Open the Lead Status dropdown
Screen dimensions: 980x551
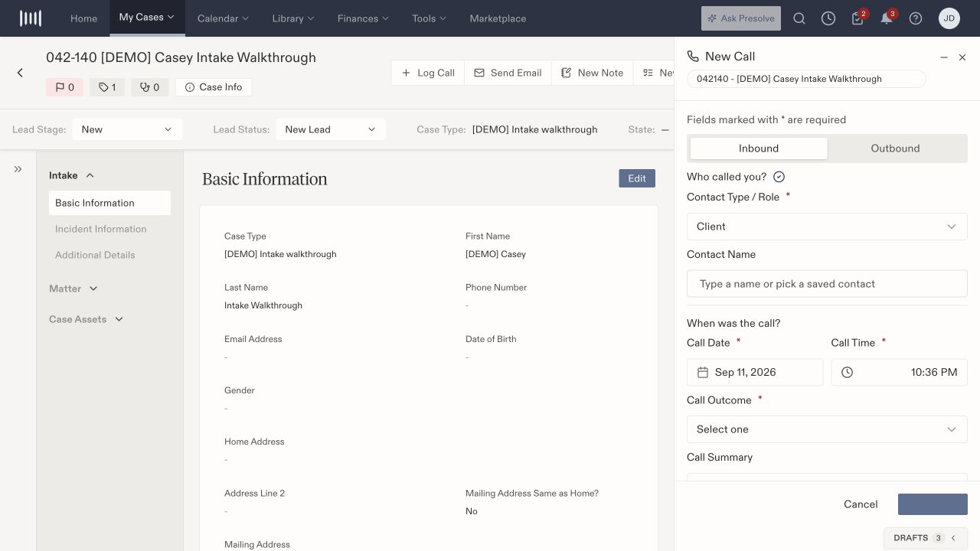coord(331,129)
